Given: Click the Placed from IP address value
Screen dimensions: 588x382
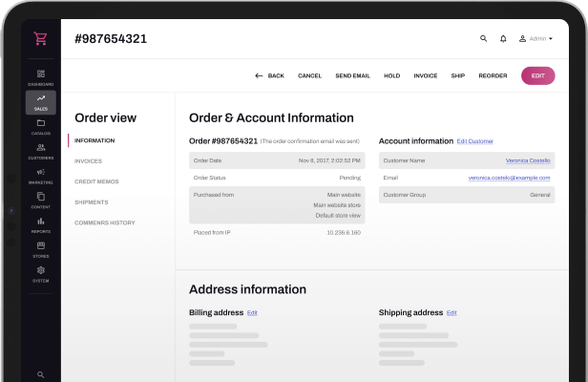Looking at the screenshot, I should point(344,233).
